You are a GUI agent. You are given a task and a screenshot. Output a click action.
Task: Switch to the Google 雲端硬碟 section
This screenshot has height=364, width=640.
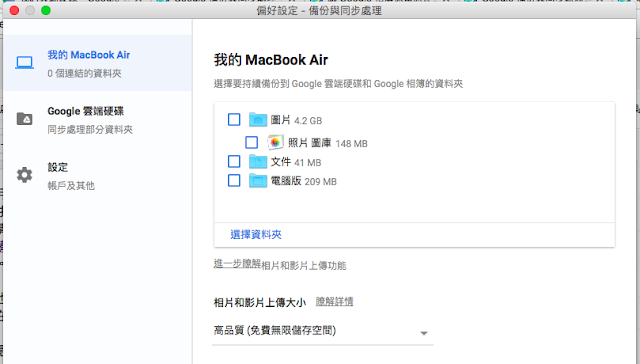[x=97, y=120]
